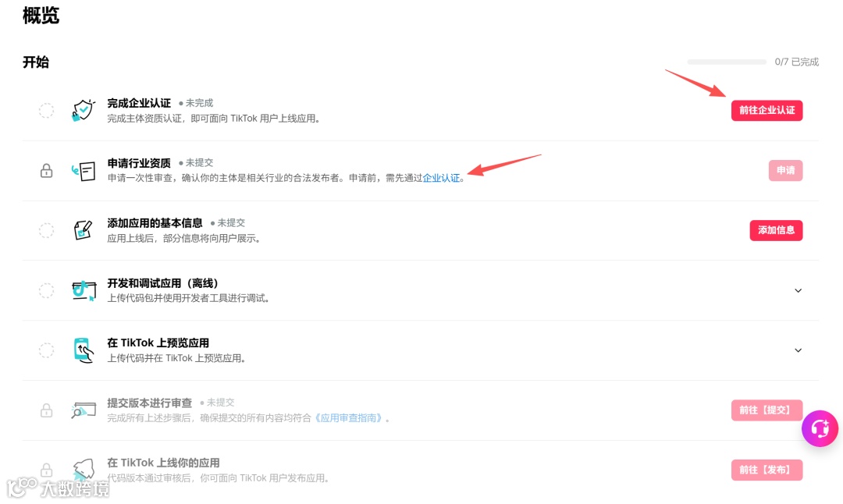Click the TikTok monitor icon for 开发和调试应用

84,291
